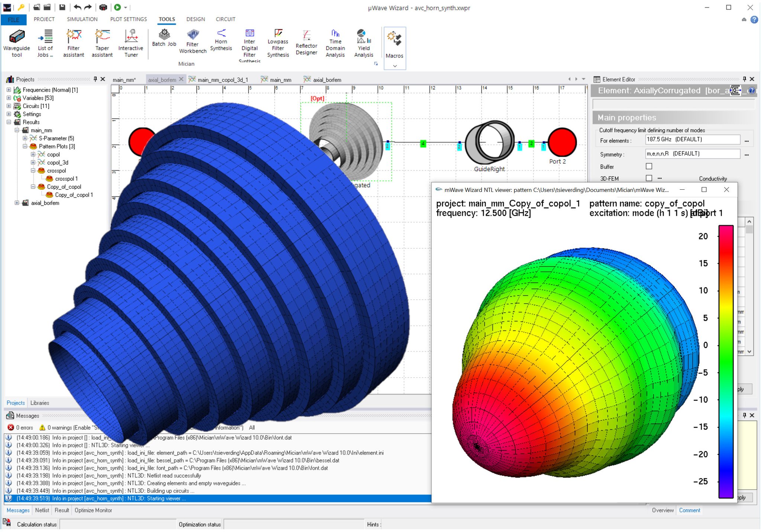Expand the Macros dropdown arrow

click(x=395, y=66)
